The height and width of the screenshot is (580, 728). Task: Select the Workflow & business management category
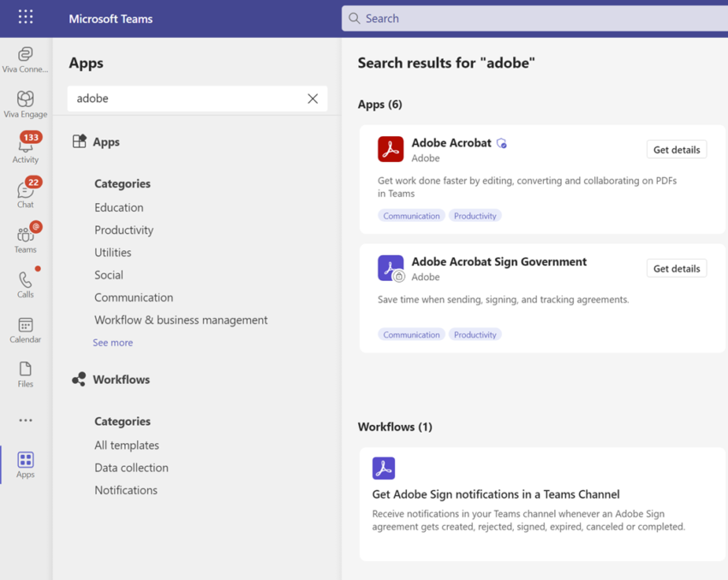[x=181, y=320]
